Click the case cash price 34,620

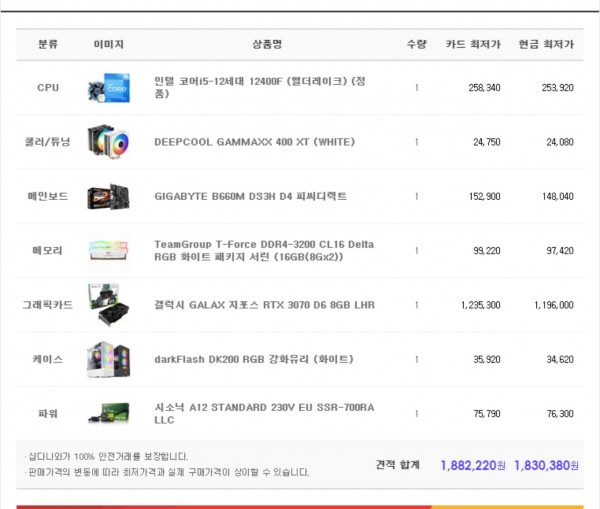click(x=560, y=359)
